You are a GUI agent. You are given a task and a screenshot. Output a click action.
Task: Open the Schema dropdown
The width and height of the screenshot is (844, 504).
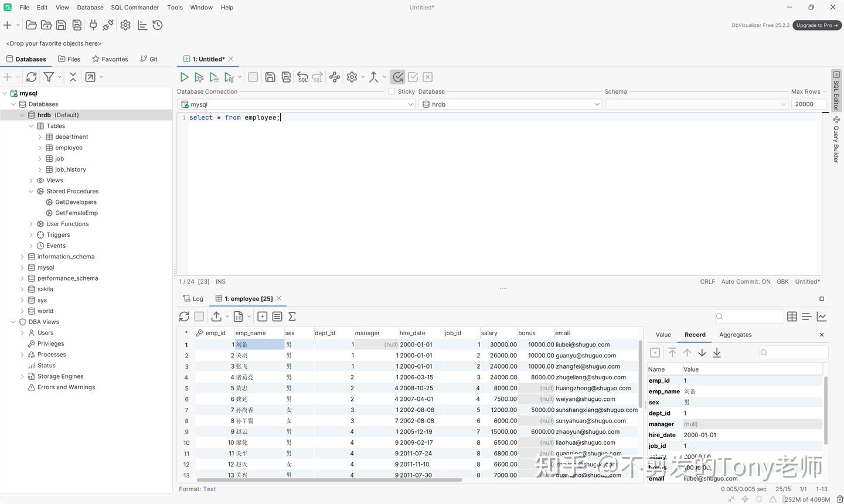(696, 104)
